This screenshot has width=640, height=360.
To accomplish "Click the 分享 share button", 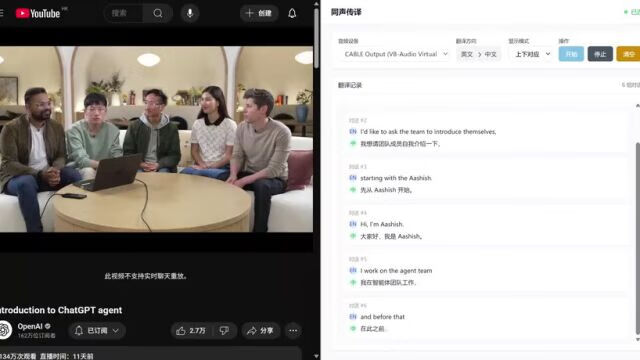I will pyautogui.click(x=260, y=331).
